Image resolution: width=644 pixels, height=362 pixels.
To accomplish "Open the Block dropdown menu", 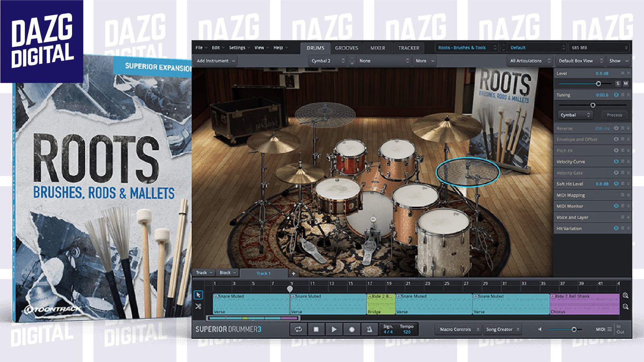I will (x=227, y=273).
